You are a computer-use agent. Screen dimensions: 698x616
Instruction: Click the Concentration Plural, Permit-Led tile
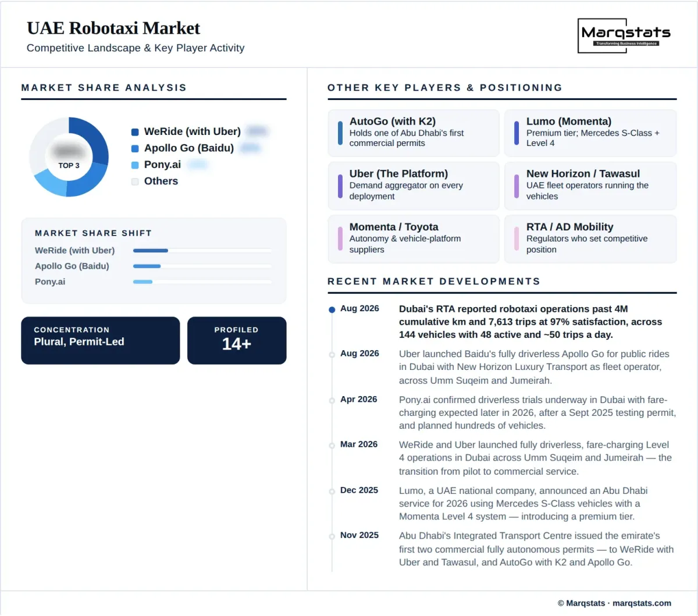[x=101, y=341]
